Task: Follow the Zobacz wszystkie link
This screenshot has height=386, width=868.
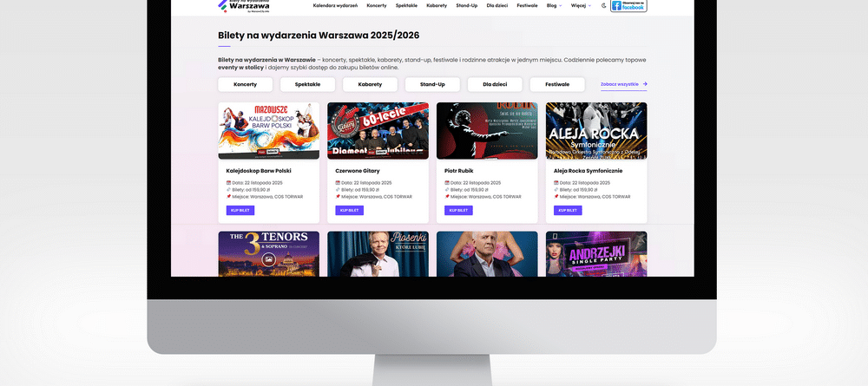Action: click(624, 85)
